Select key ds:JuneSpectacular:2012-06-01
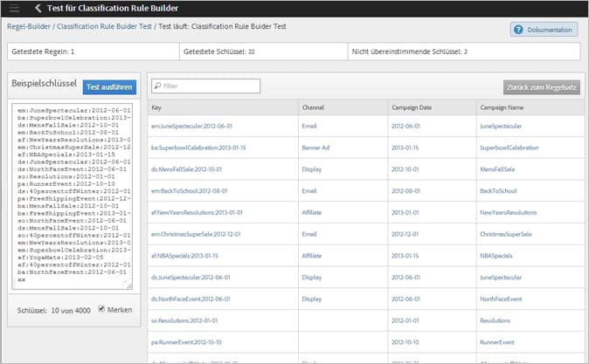Viewport: 589px width, 364px height. pos(191,278)
